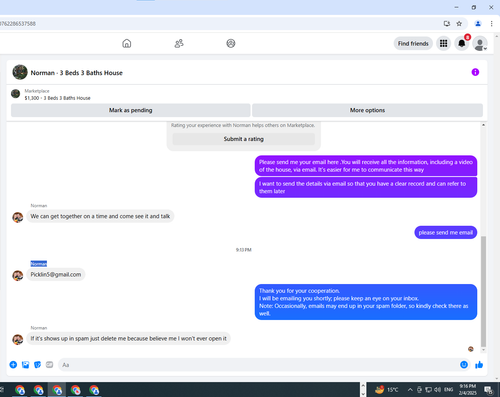Open Norman's conversation header avatar
The height and width of the screenshot is (397, 500).
pos(20,72)
